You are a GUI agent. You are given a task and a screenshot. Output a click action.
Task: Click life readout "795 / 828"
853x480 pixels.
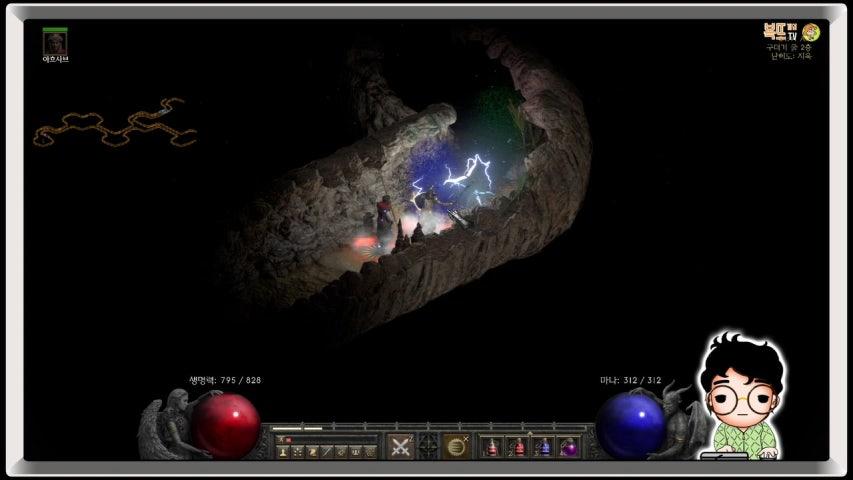(x=240, y=380)
